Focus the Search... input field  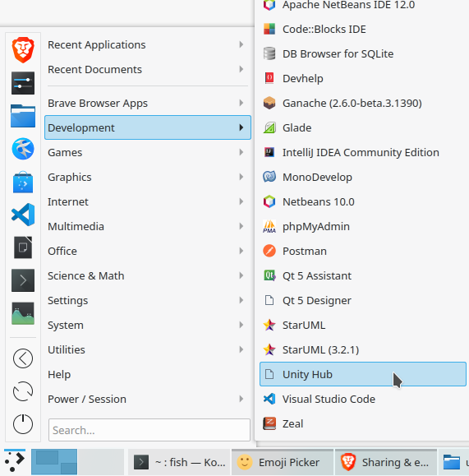149,430
